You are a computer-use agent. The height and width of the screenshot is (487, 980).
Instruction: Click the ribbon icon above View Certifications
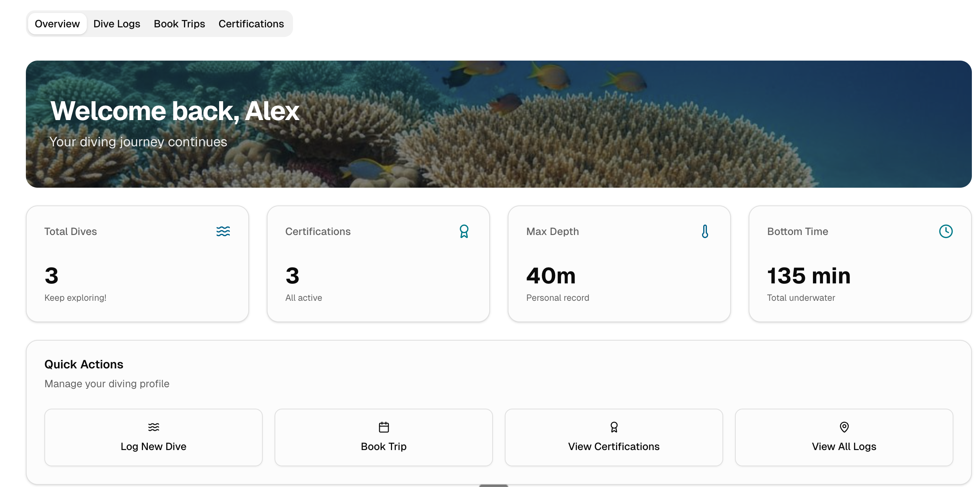coord(614,427)
